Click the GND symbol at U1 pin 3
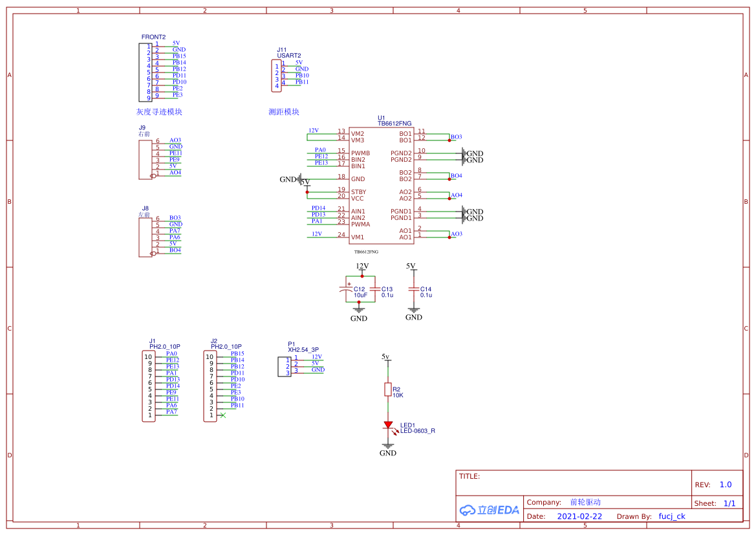The width and height of the screenshot is (756, 535). coord(472,218)
